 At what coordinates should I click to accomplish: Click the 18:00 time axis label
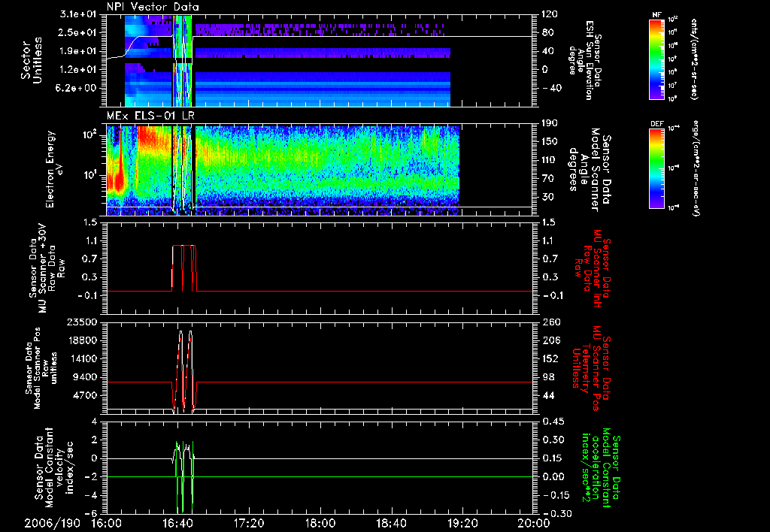click(x=320, y=523)
